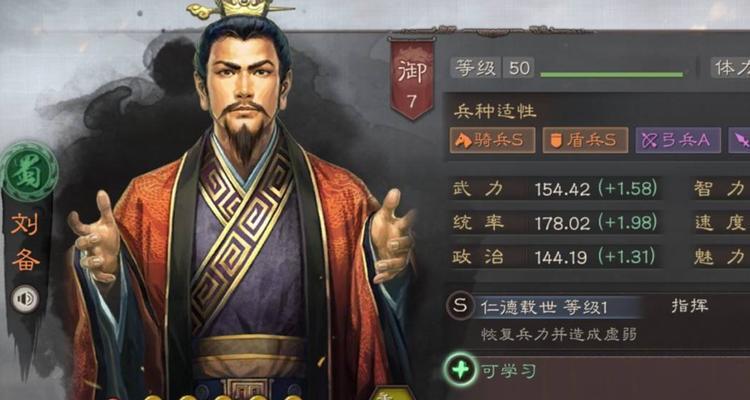Click the partly visible purple spear troop tag
The height and width of the screenshot is (400, 750).
click(739, 140)
